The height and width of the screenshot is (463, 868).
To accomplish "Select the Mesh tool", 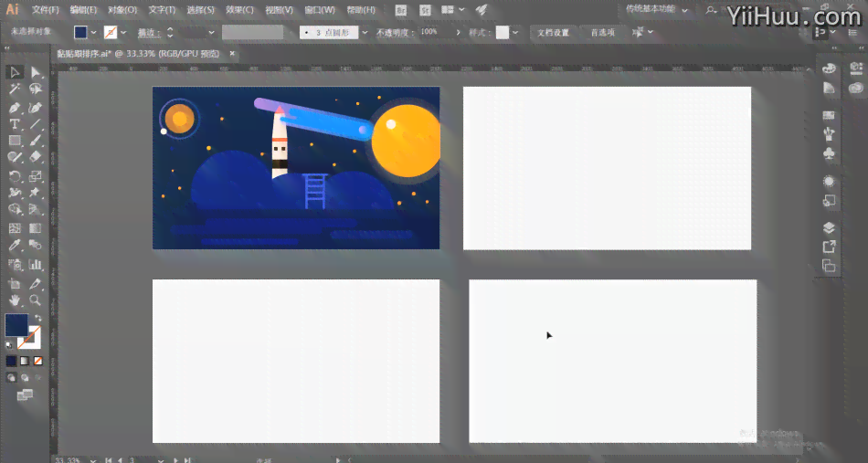I will (x=15, y=228).
